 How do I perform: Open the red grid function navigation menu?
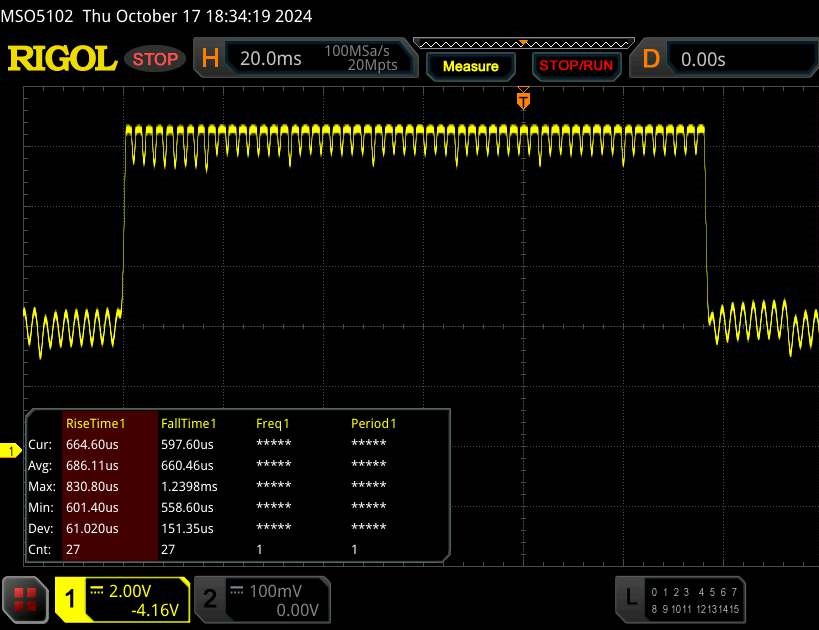26,598
